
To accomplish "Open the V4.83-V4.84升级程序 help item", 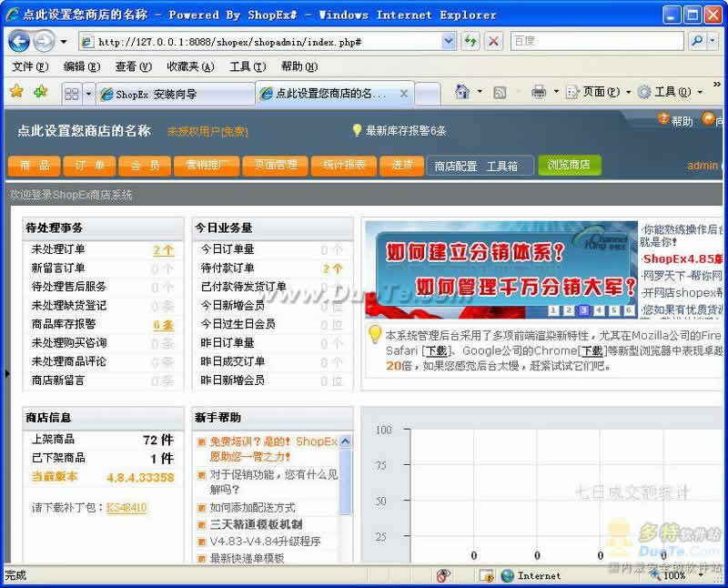I will point(265,542).
